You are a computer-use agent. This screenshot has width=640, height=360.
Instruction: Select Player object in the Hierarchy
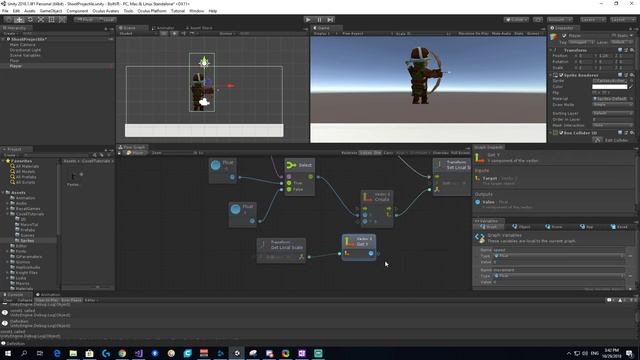[16, 66]
